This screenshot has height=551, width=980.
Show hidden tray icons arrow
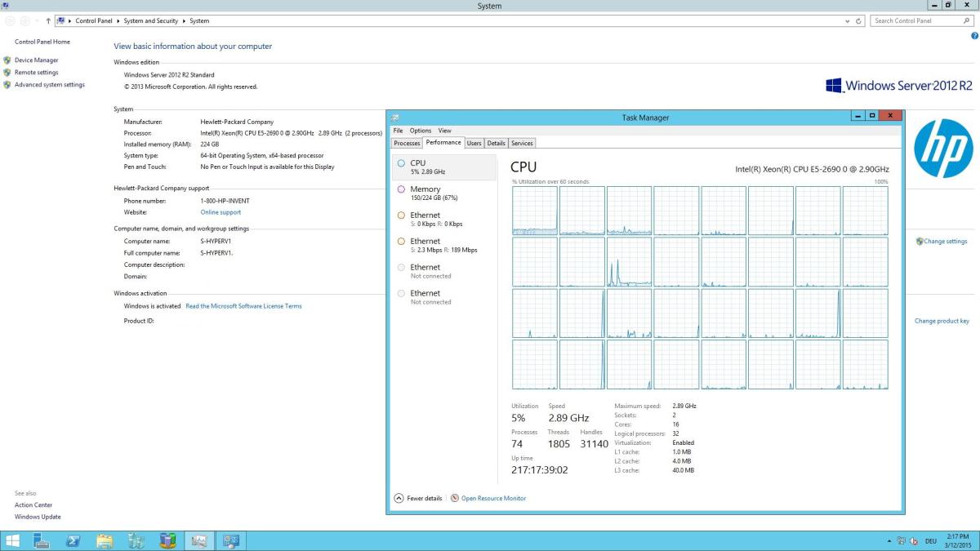tap(890, 540)
